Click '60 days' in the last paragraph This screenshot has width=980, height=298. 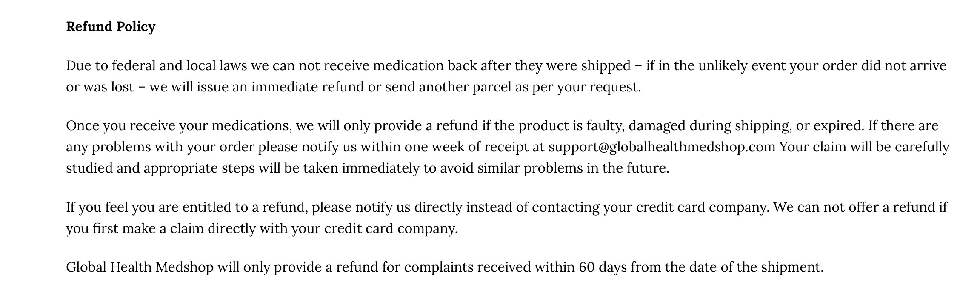click(x=603, y=267)
